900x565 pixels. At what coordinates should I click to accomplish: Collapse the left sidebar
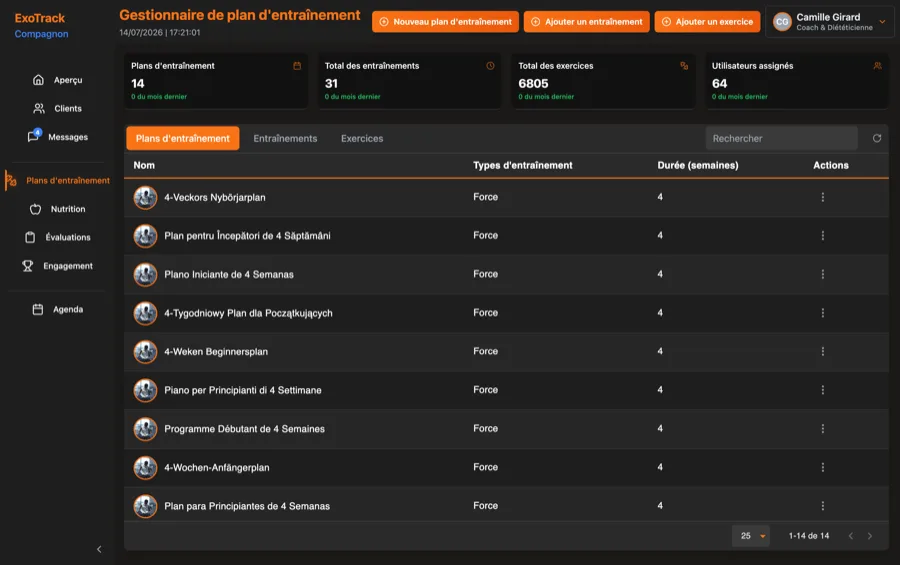[x=99, y=549]
